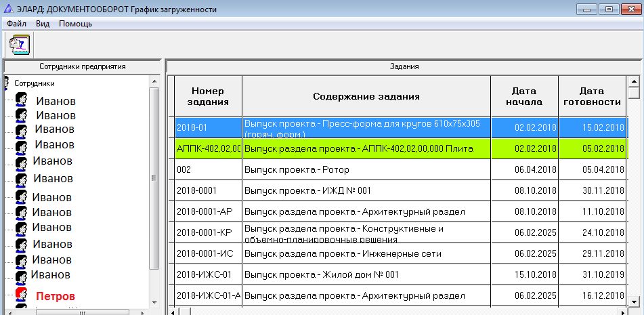Open the Файл menu
Screen dimensions: 644x315
(16, 24)
